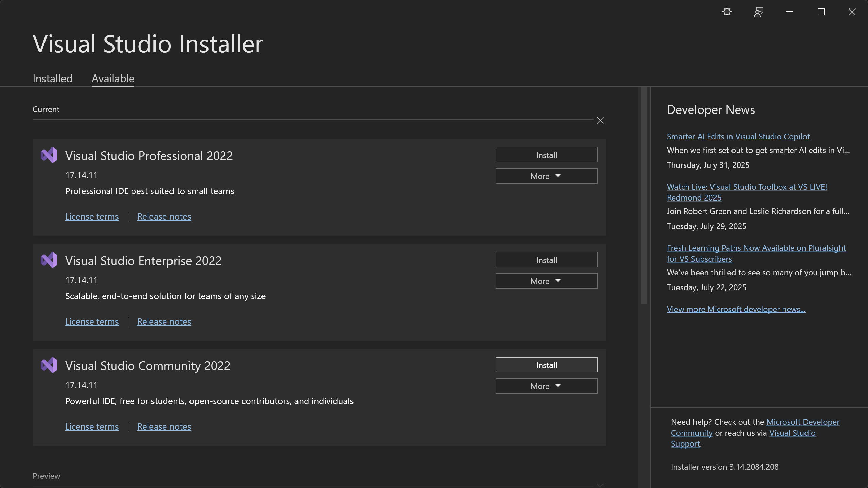Image resolution: width=868 pixels, height=488 pixels.
Task: Open the More dropdown for Community 2022
Action: click(546, 386)
